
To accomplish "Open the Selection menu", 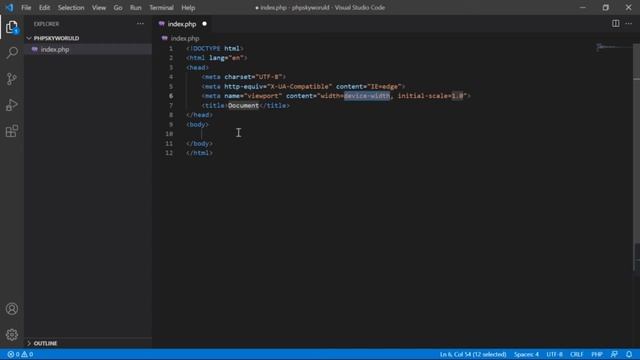I will [71, 7].
